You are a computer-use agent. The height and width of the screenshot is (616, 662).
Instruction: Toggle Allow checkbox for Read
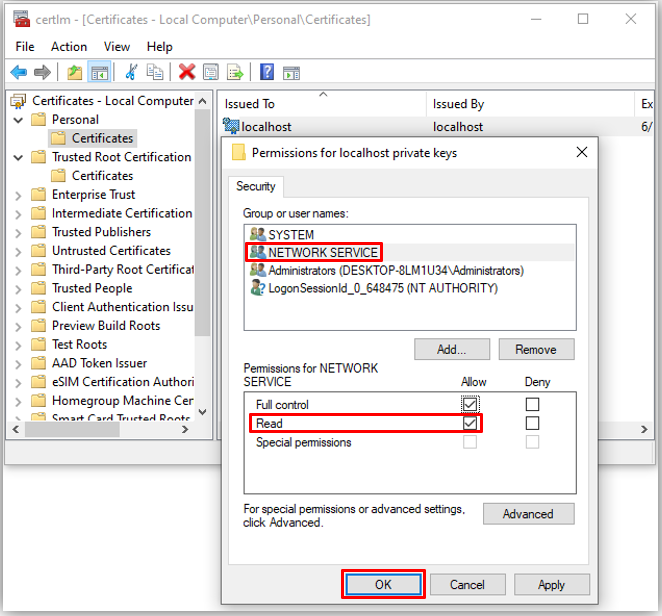click(x=470, y=423)
